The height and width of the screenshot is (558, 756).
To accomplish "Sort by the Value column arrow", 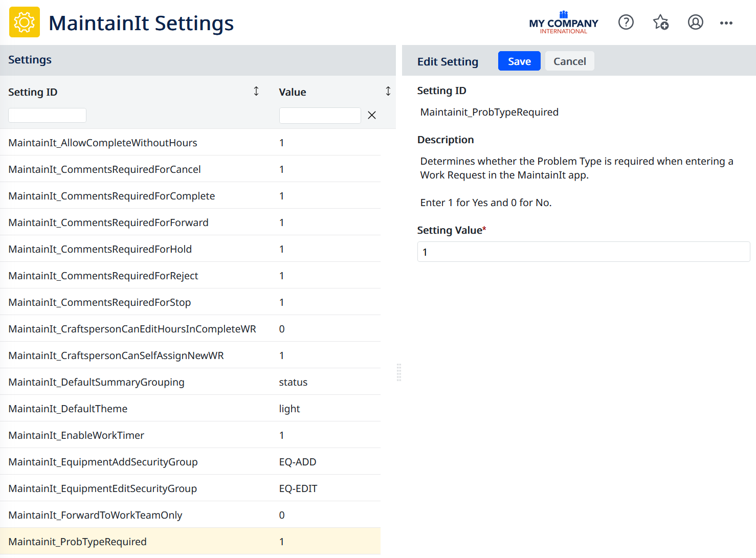I will (x=388, y=91).
